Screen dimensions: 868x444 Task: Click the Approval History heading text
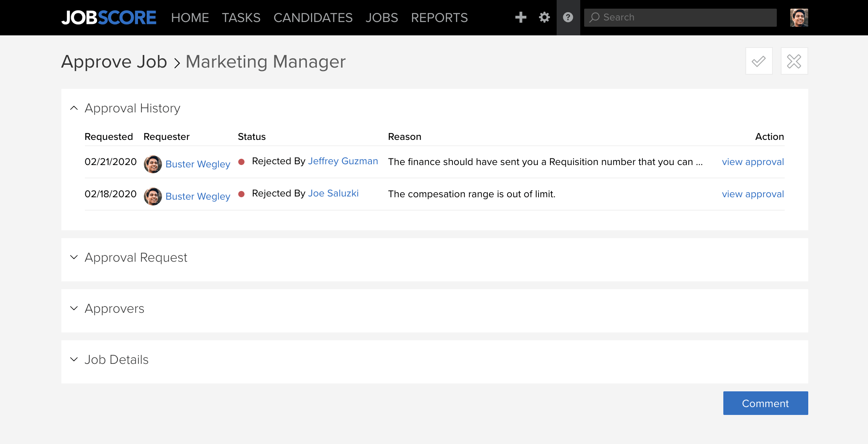132,108
